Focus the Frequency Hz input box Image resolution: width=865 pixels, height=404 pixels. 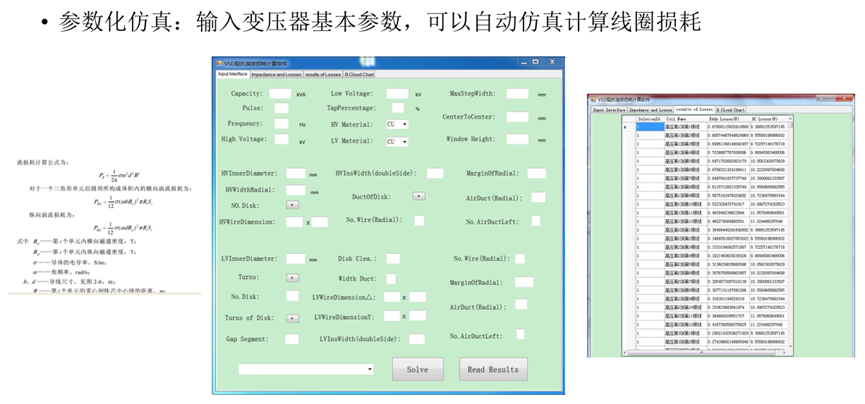(x=281, y=124)
